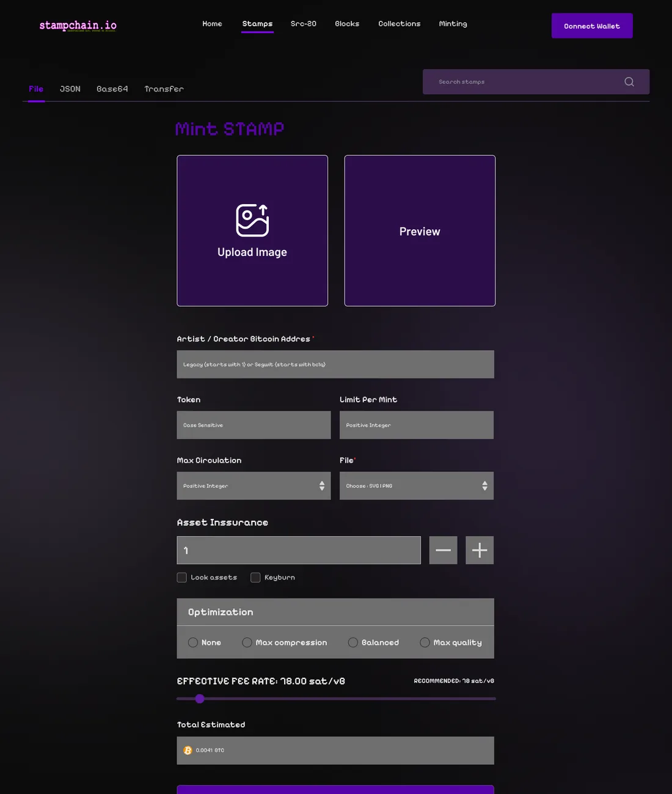Focus the Asset Insurance value field
672x794 pixels.
point(299,550)
